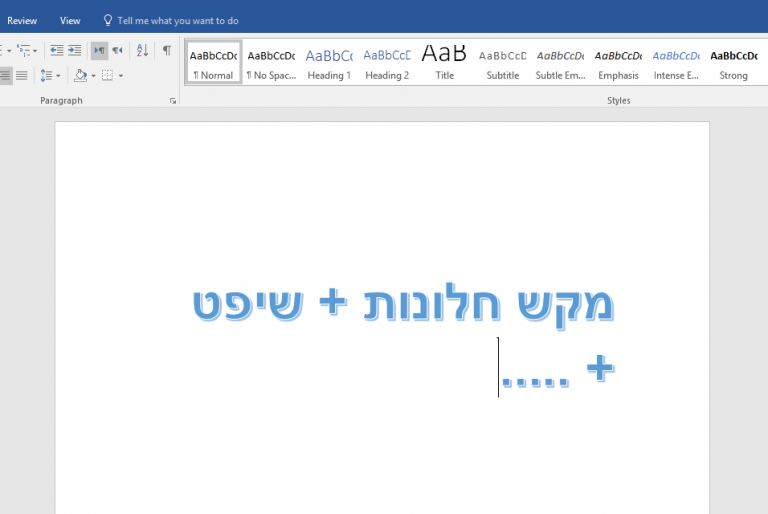Toggle show paragraph marks pilcrow
The width and height of the screenshot is (768, 514).
167,50
